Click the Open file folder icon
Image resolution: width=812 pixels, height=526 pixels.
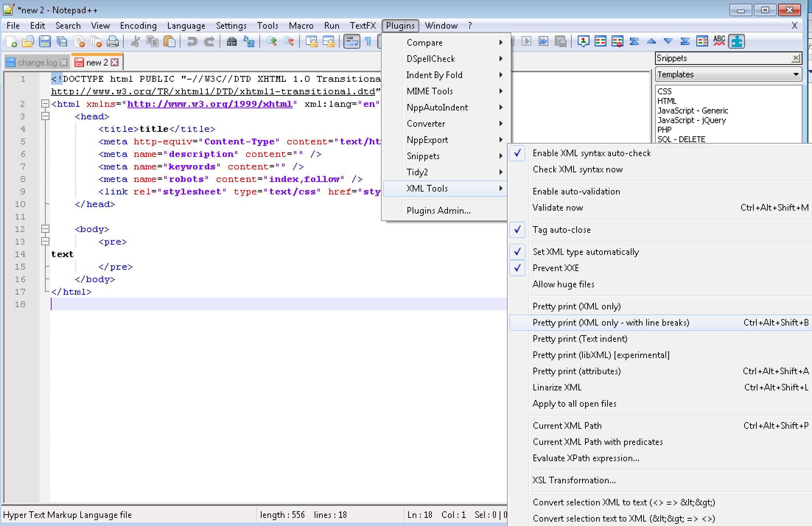[x=28, y=42]
